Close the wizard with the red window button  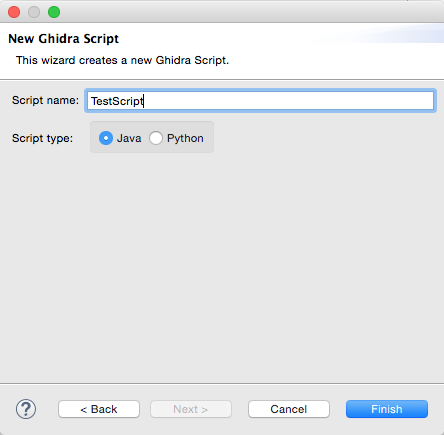coord(14,12)
